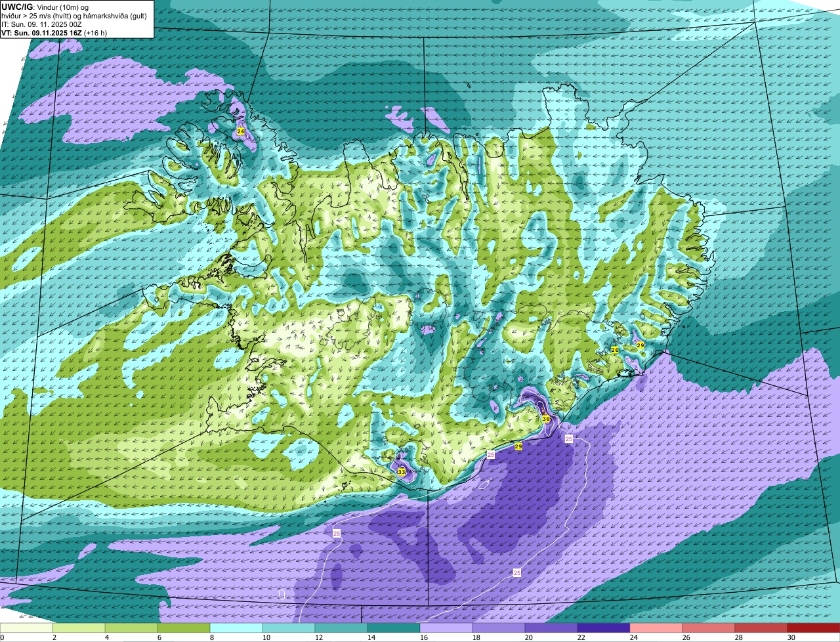Screen dimensions: 840x642
Task: Click the dark teal 14–16 legend swatch
Action: [x=394, y=628]
